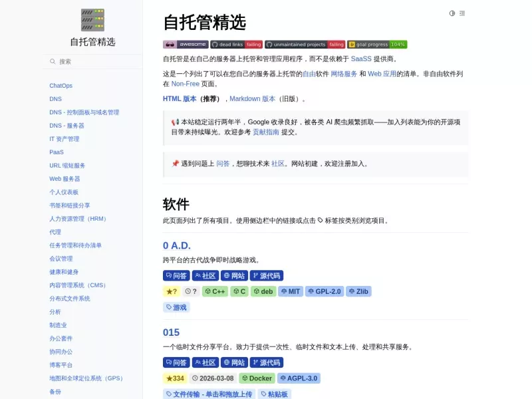This screenshot has width=532, height=399.
Task: Click the AGPL-3.0 license tag
Action: tap(299, 378)
